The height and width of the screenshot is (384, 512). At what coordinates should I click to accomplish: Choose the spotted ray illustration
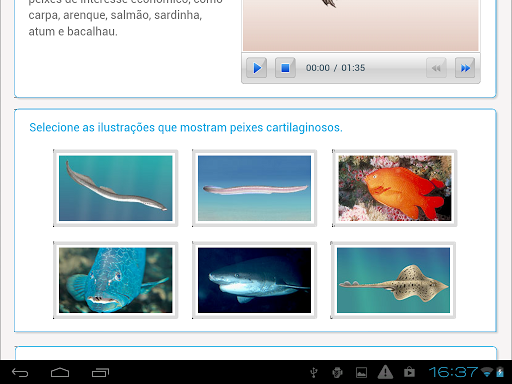(x=393, y=280)
